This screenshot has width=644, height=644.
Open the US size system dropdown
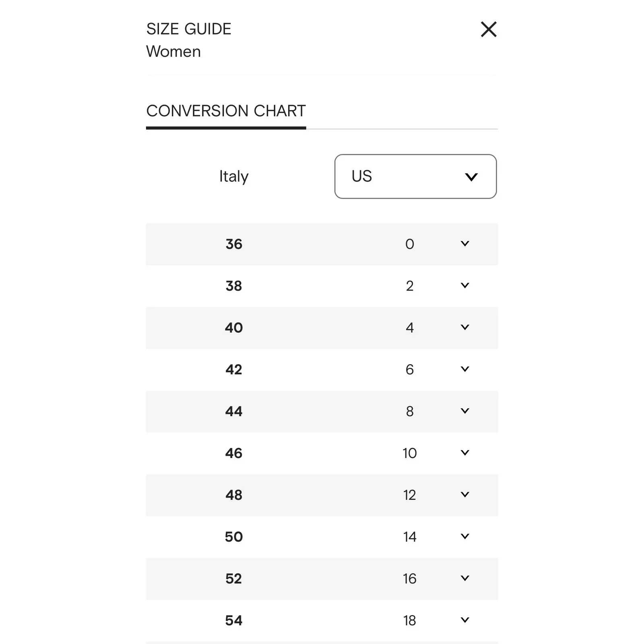point(415,176)
